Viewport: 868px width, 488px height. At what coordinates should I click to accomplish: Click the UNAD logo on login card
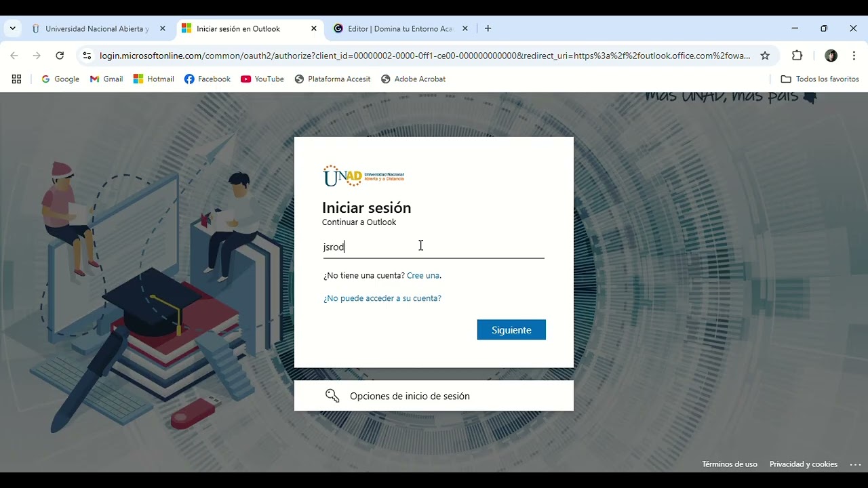coord(363,176)
